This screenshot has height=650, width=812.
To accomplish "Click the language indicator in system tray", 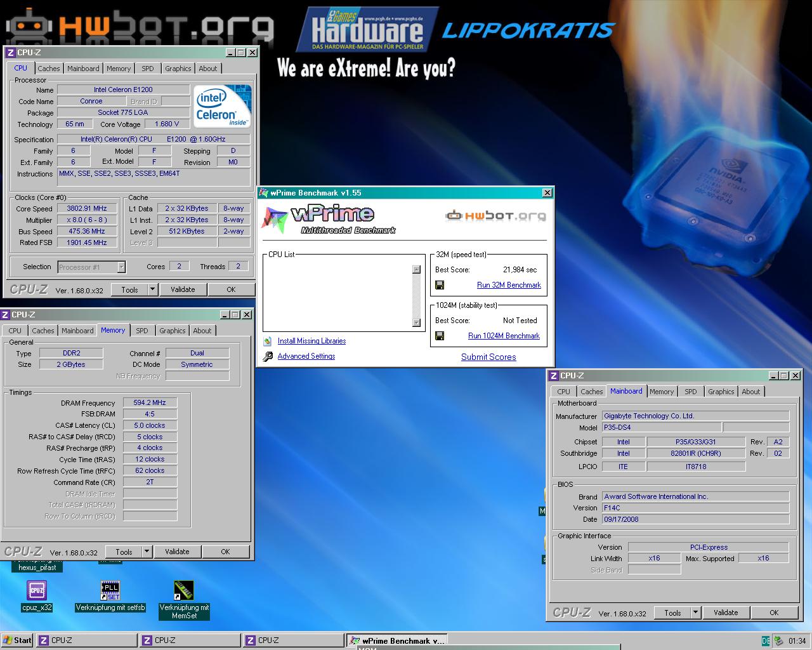I will (766, 640).
